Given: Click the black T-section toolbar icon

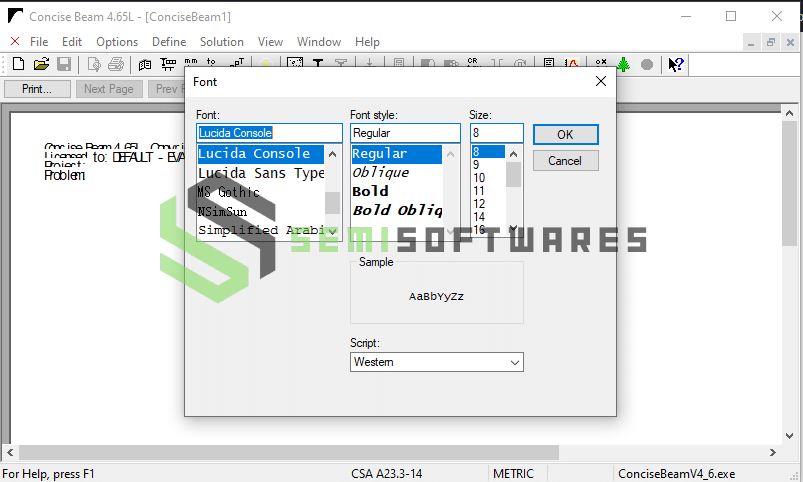Looking at the screenshot, I should [x=318, y=63].
